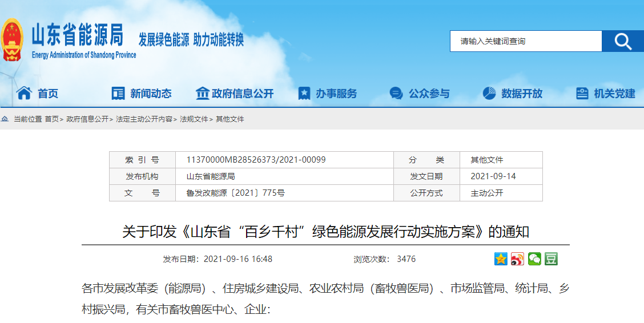Click the house icon beside 首页 in navigation
Image resolution: width=644 pixels, height=323 pixels.
(24, 93)
